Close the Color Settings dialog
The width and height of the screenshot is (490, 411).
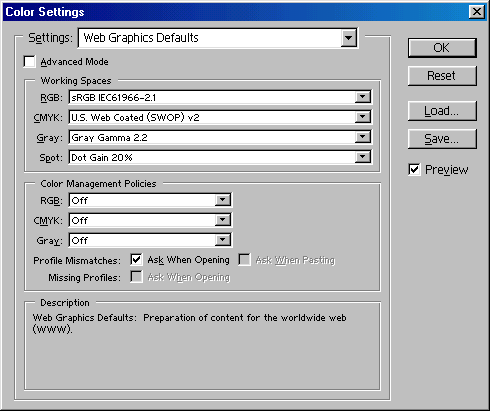tap(477, 12)
